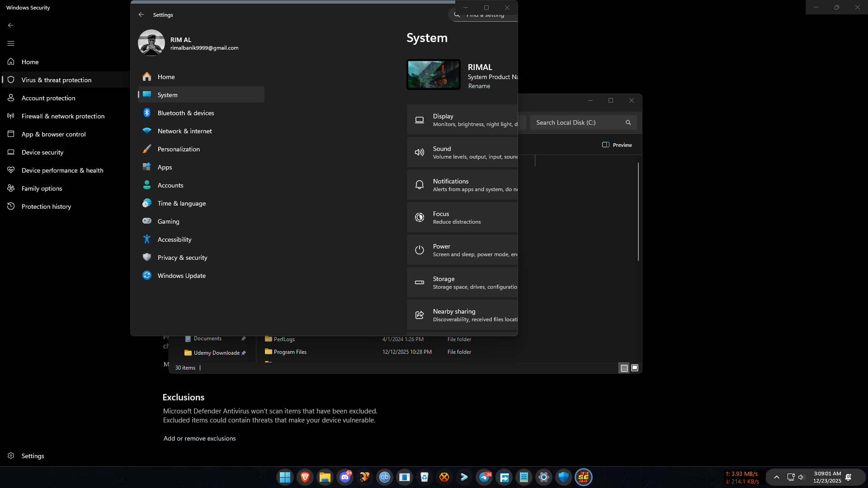Open qBittorrent from taskbar
The height and width of the screenshot is (488, 868).
[385, 477]
